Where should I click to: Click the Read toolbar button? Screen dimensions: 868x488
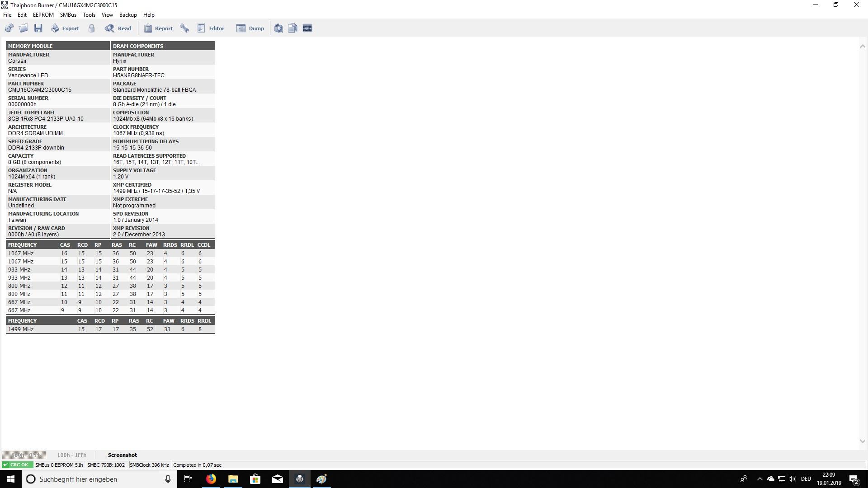[x=118, y=28]
